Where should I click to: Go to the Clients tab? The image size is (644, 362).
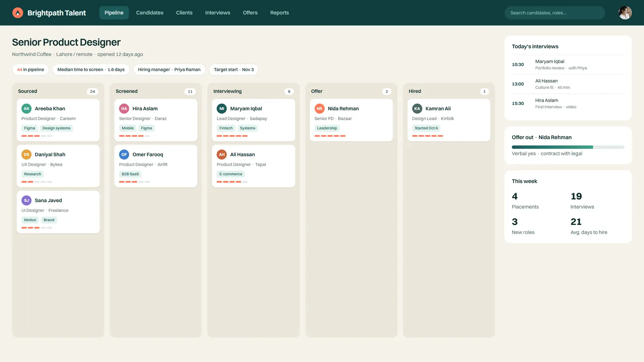(x=184, y=13)
